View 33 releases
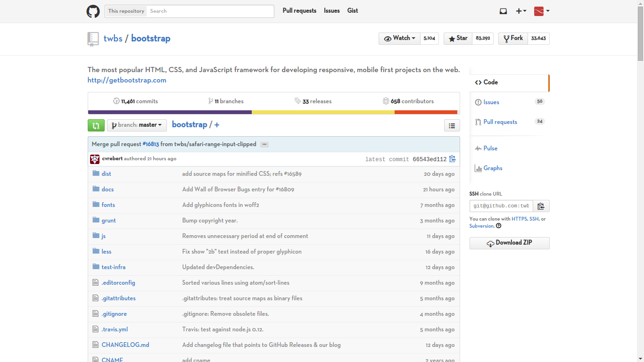The width and height of the screenshot is (644, 362). click(x=313, y=101)
